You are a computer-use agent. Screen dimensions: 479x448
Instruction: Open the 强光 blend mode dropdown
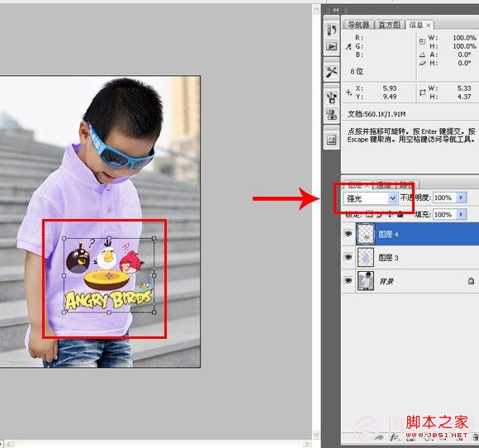pyautogui.click(x=371, y=198)
